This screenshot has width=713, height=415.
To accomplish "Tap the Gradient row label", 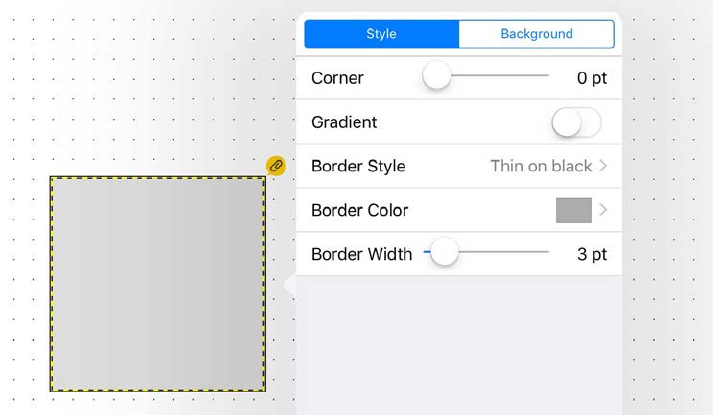I will [x=344, y=122].
